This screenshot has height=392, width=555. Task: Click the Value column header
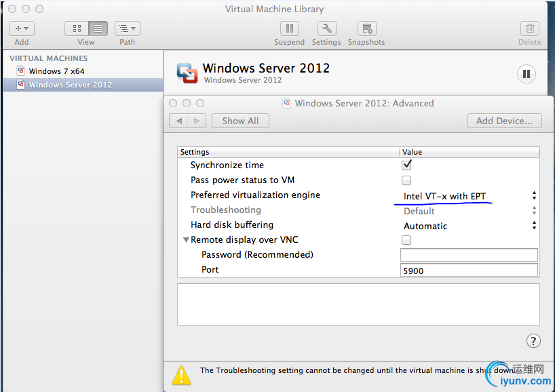point(470,152)
